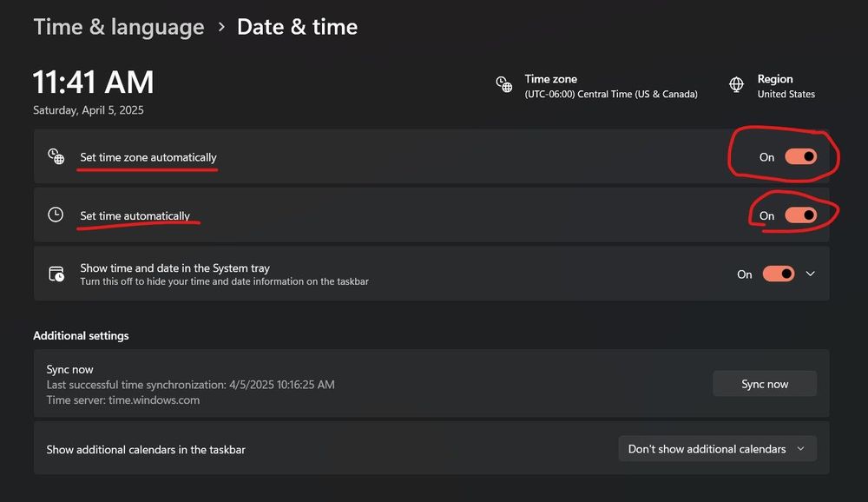Image resolution: width=868 pixels, height=502 pixels.
Task: Open Time & language from the breadcrumb
Action: [x=118, y=27]
